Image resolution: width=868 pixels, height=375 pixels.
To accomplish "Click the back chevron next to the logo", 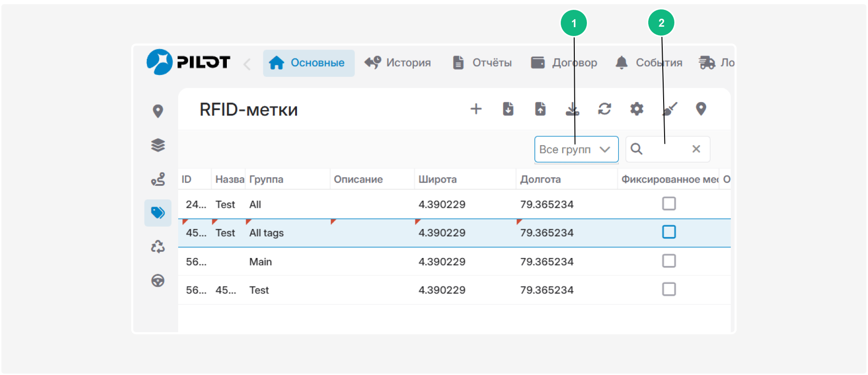I will [x=247, y=64].
